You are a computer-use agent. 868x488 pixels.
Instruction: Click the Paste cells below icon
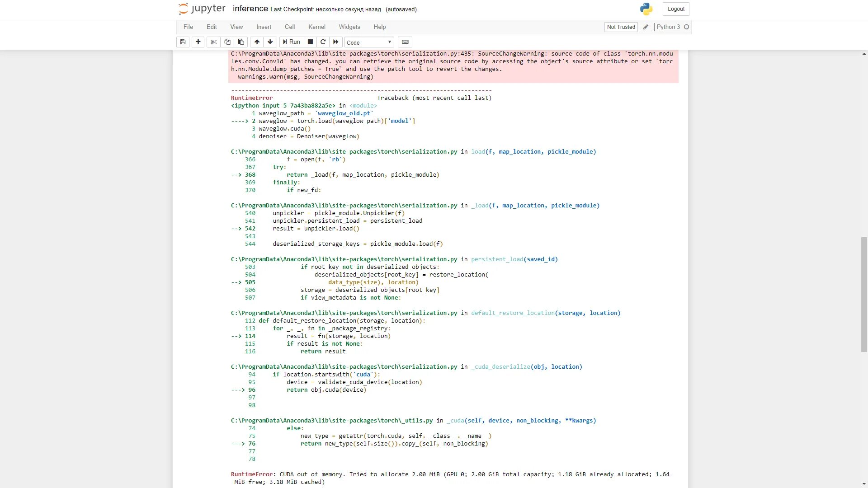coord(241,42)
